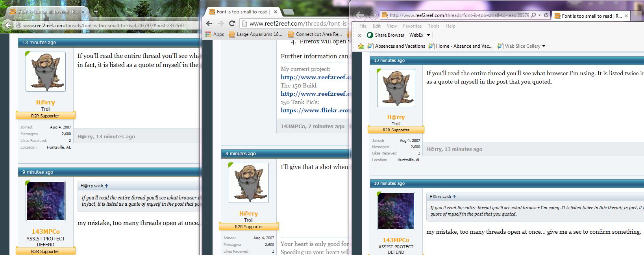Open 'Absences and Vacations' favorite in IE
The width and height of the screenshot is (644, 255).
point(396,46)
